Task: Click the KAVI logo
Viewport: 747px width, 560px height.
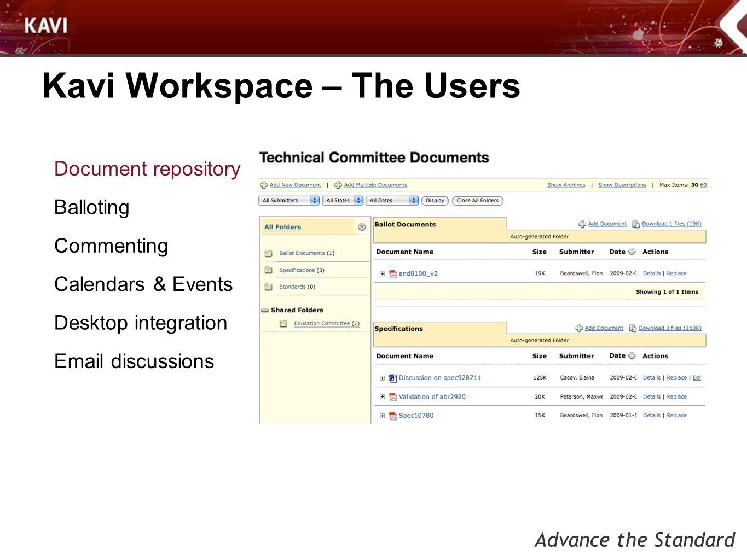Action: coord(46,26)
